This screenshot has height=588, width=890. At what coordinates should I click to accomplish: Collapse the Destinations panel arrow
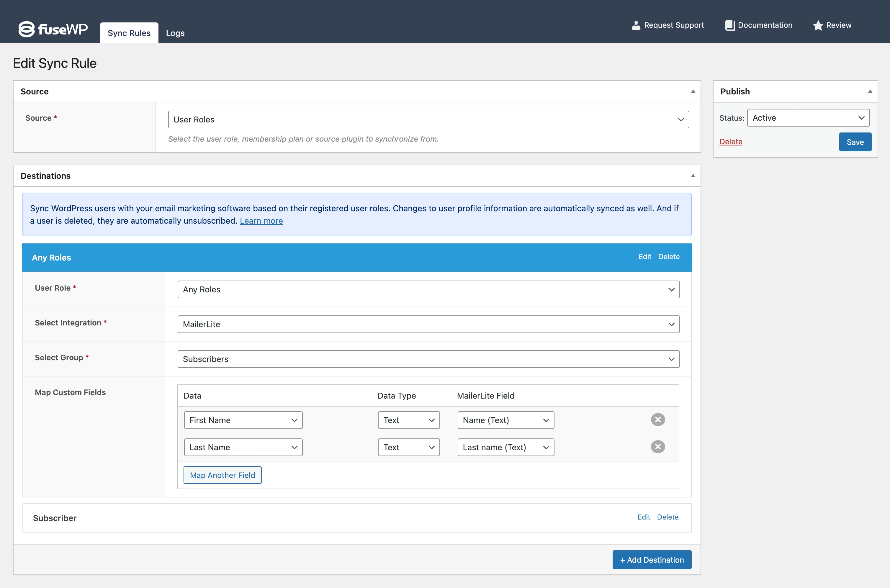tap(693, 176)
